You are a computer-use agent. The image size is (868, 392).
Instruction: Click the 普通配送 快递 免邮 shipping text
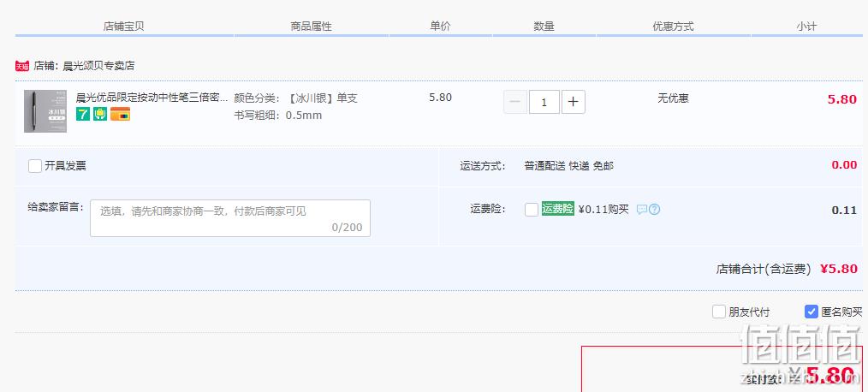[568, 166]
